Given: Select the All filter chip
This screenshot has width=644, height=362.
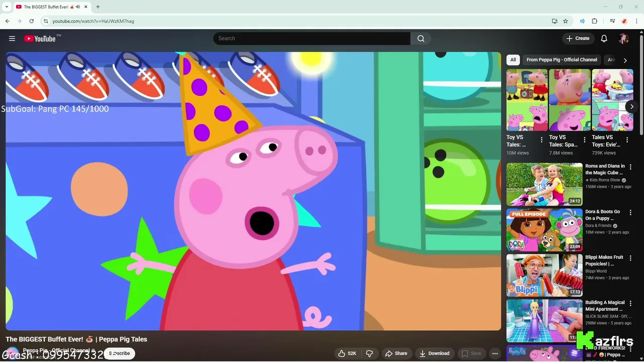Looking at the screenshot, I should [x=513, y=60].
